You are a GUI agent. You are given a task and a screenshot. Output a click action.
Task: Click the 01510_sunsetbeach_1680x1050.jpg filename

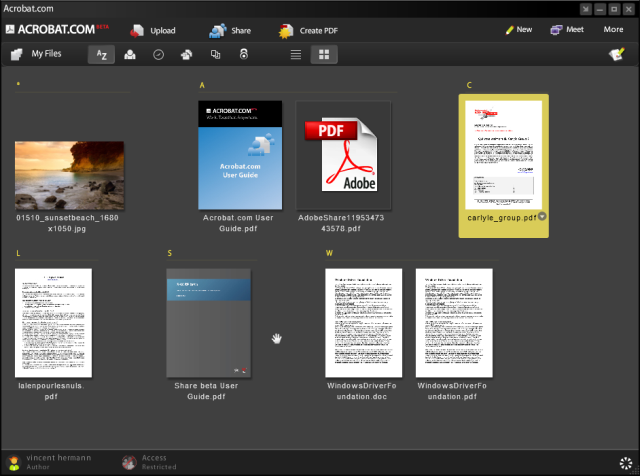(x=67, y=223)
